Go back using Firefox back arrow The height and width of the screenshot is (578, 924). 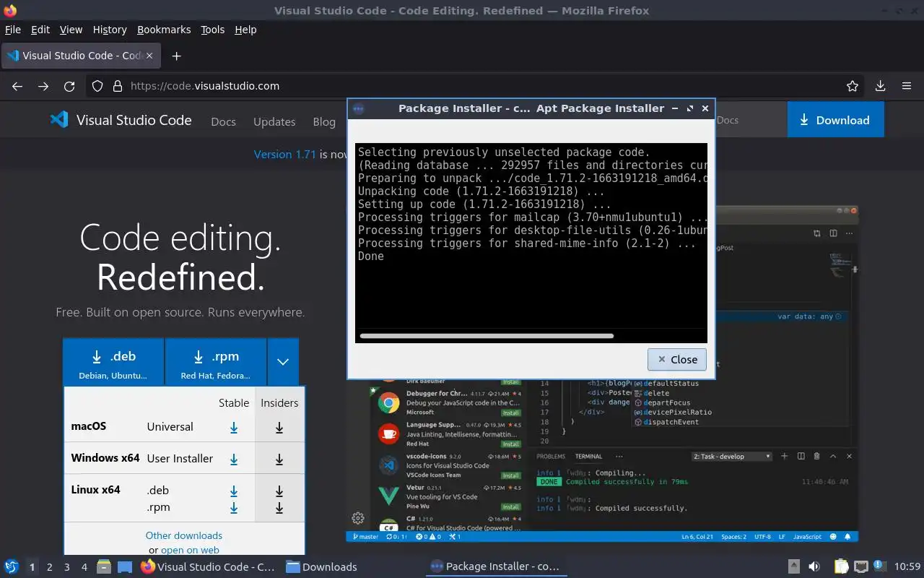pyautogui.click(x=17, y=86)
